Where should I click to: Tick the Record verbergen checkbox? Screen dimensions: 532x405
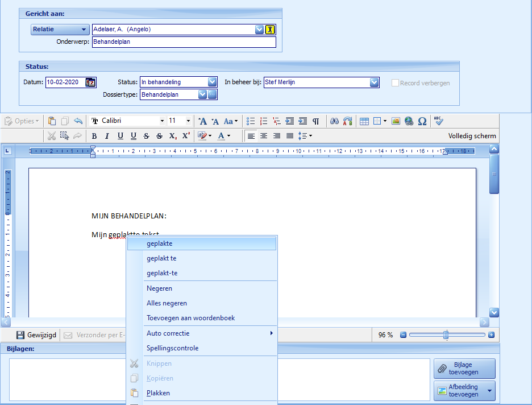(395, 83)
